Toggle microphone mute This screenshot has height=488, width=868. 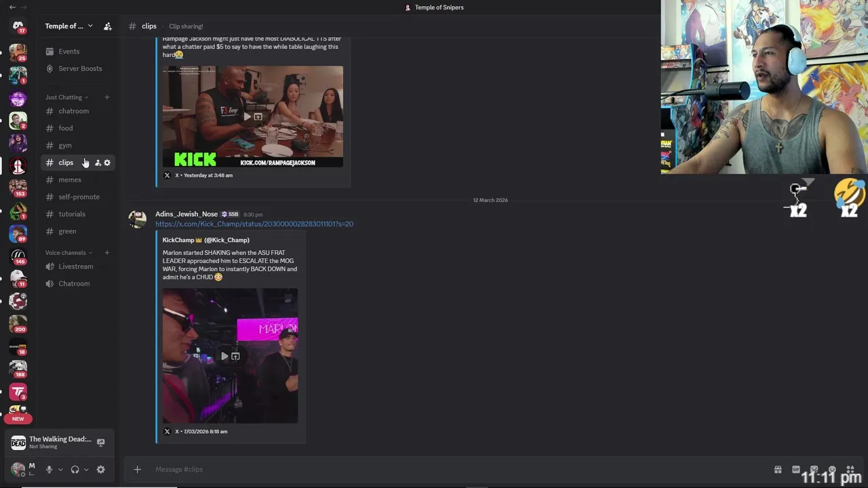(49, 469)
